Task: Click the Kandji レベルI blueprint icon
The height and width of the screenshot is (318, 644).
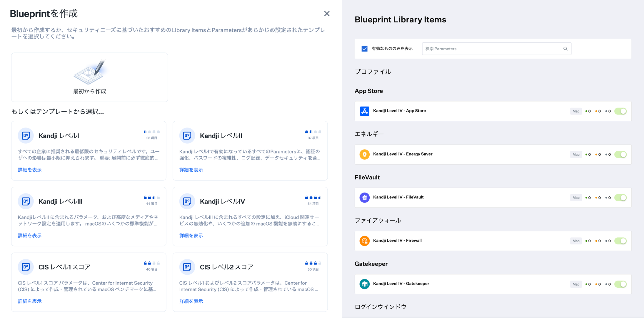Action: (x=26, y=136)
